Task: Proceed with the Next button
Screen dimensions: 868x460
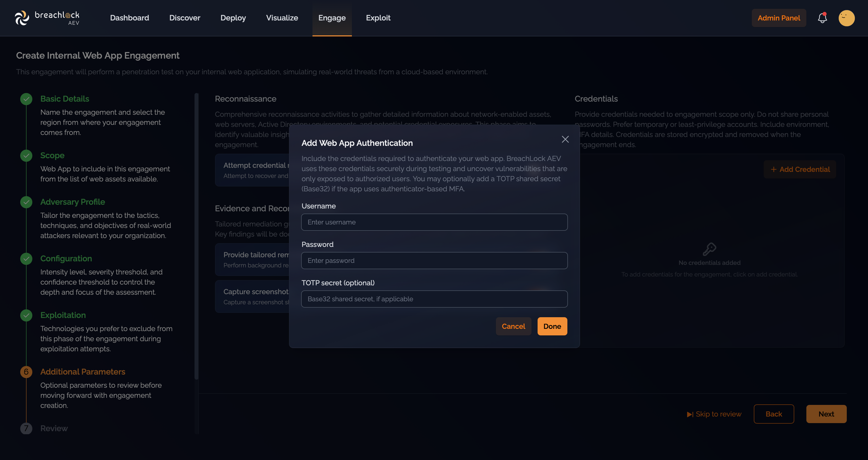Action: click(826, 414)
